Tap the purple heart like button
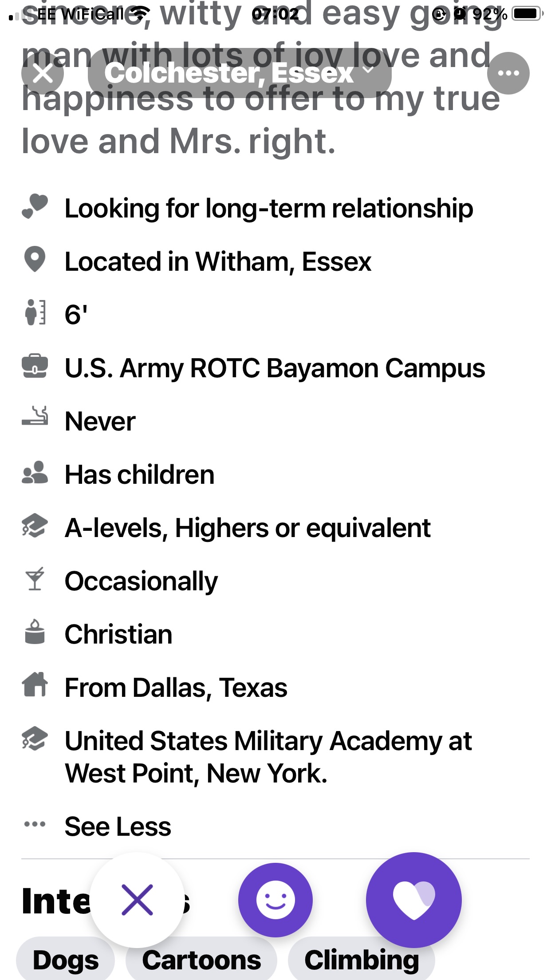 413,900
